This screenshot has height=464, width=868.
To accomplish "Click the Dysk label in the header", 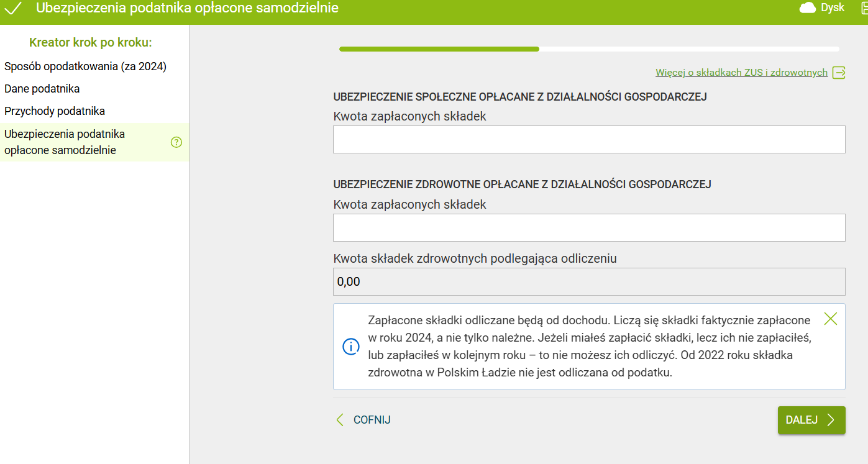I will (x=833, y=8).
